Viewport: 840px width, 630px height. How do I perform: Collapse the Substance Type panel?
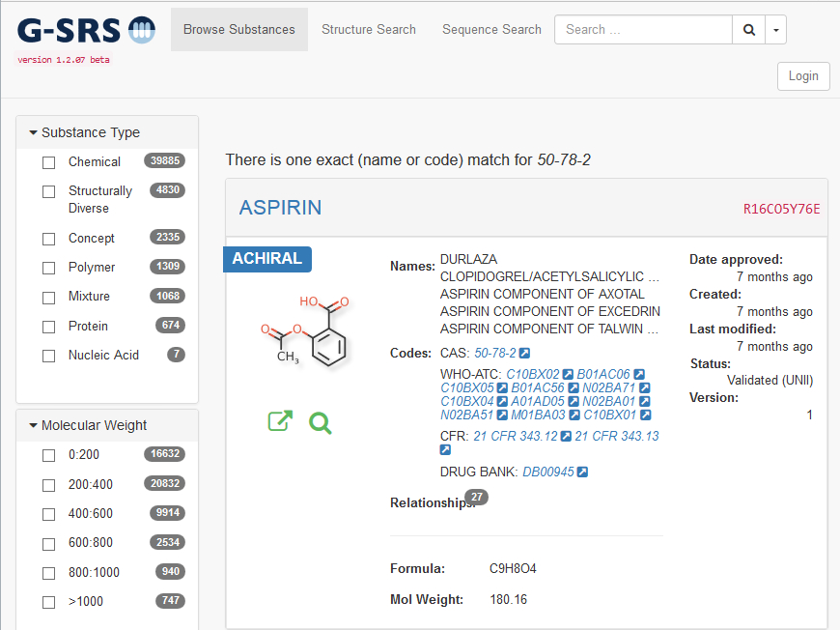tap(85, 132)
